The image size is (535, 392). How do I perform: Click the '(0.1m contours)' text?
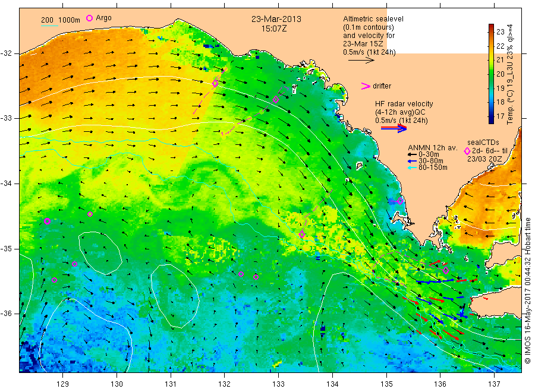pos(368,27)
